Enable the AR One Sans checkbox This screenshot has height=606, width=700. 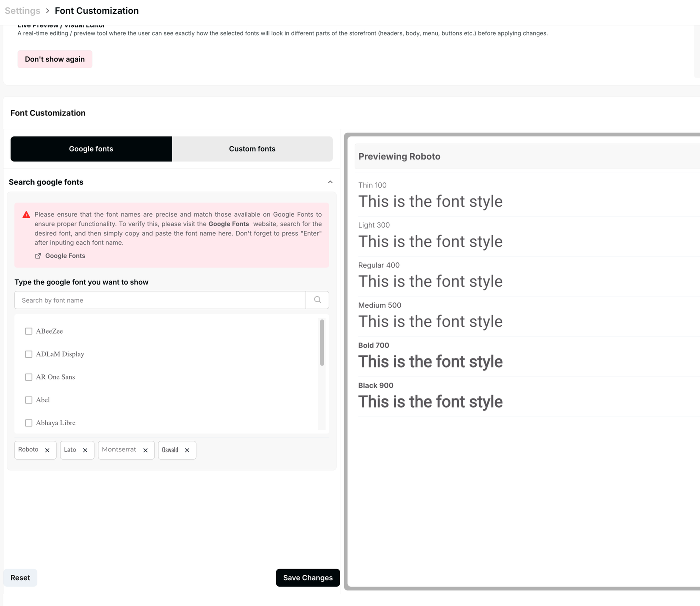pos(29,377)
